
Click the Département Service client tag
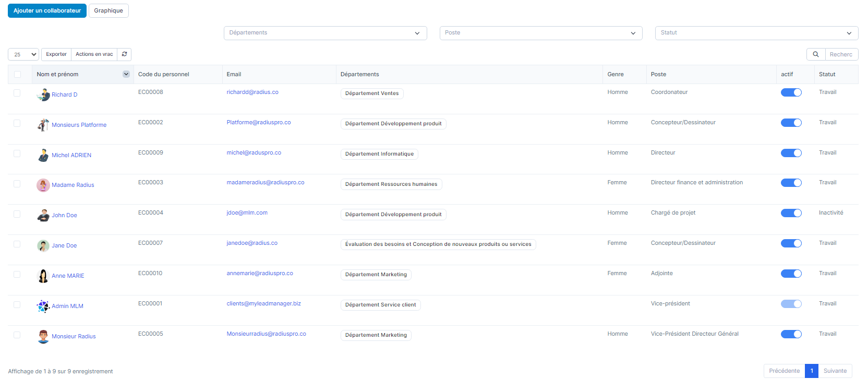click(x=380, y=305)
